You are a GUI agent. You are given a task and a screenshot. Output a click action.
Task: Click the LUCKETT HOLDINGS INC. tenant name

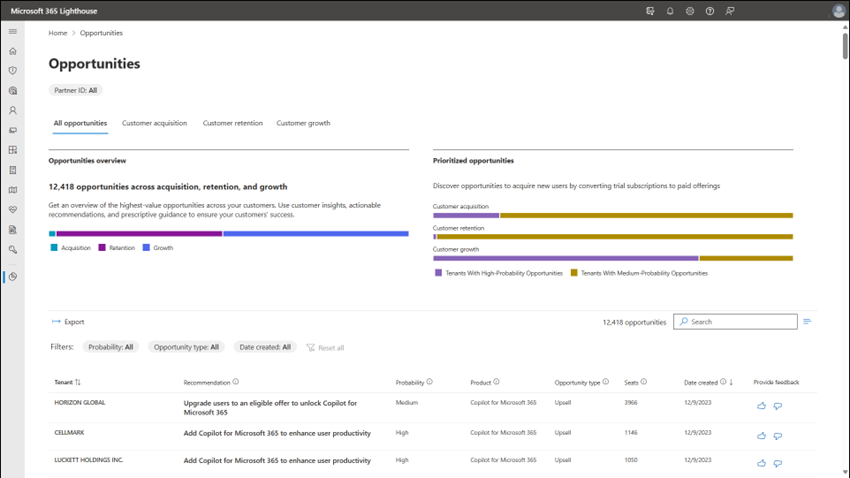[x=89, y=460]
